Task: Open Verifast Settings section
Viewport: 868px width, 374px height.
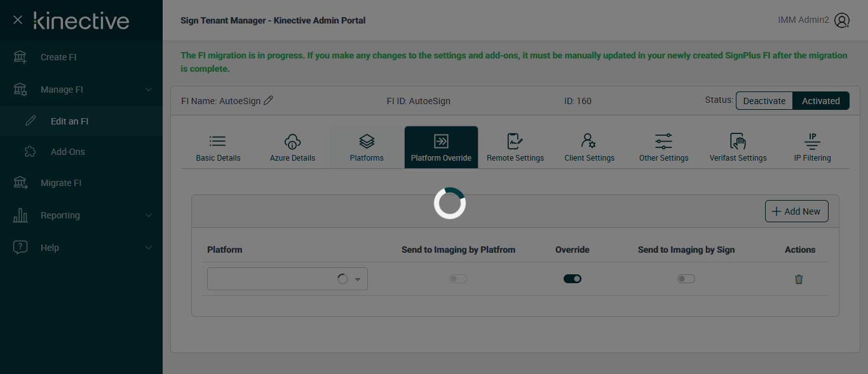Action: [738, 147]
